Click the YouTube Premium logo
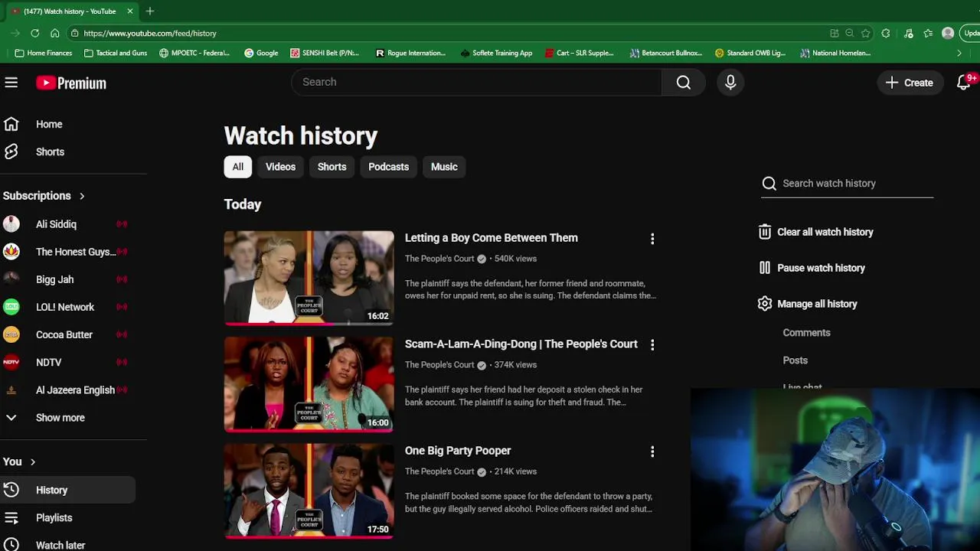This screenshot has width=980, height=551. 71,83
